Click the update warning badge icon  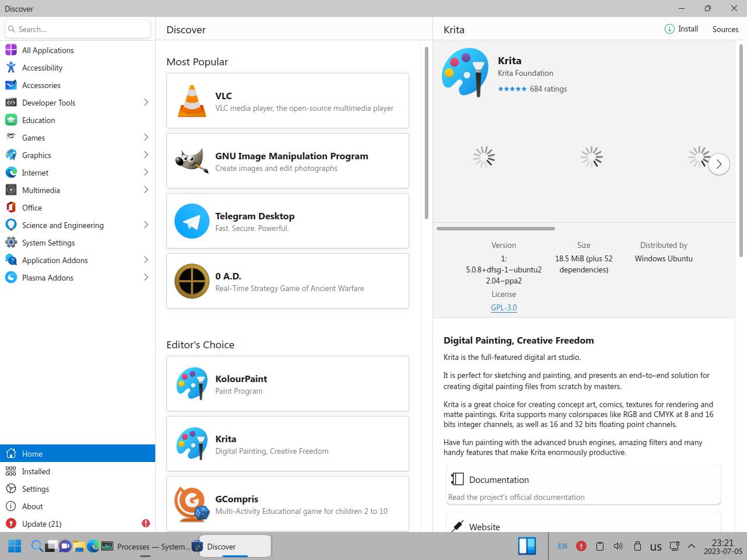click(146, 523)
